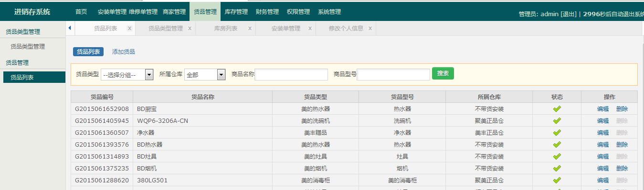Click status checkmark for BD灶具 row
The height and width of the screenshot is (190, 644).
[557, 156]
